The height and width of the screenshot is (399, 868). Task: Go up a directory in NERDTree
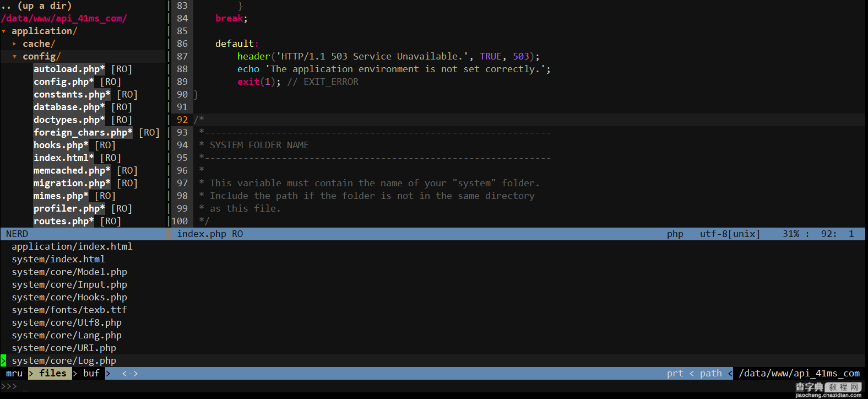point(36,6)
